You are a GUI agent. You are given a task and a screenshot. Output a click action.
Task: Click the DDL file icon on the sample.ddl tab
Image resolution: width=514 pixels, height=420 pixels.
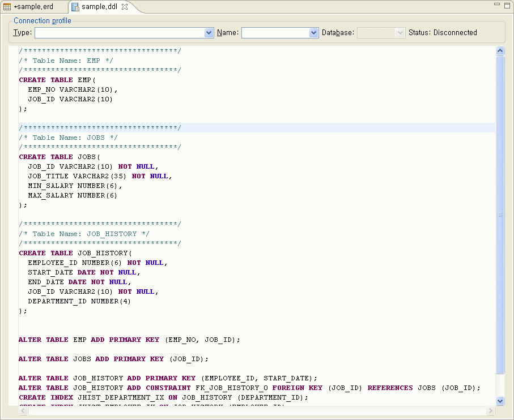[x=75, y=6]
